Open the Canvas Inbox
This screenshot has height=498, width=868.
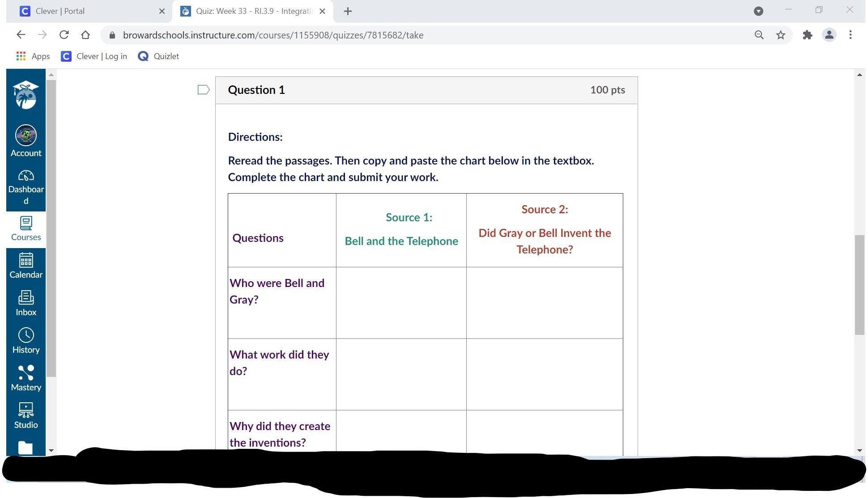(26, 303)
